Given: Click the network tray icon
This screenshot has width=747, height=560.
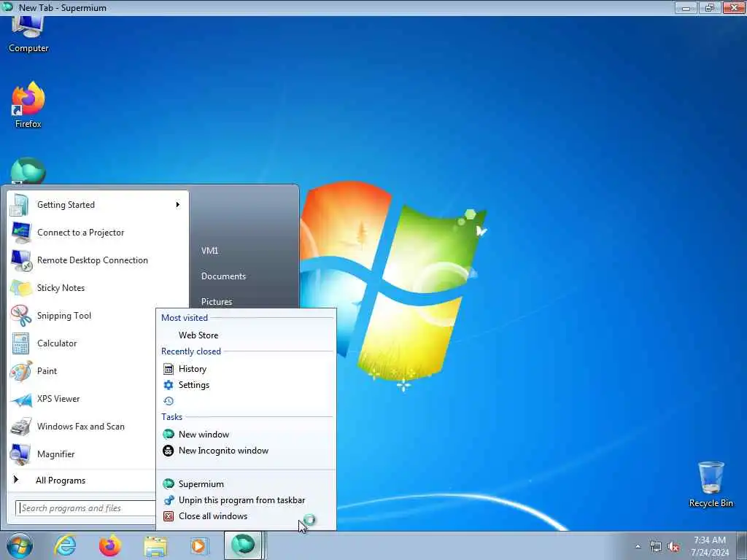Looking at the screenshot, I should 656,547.
